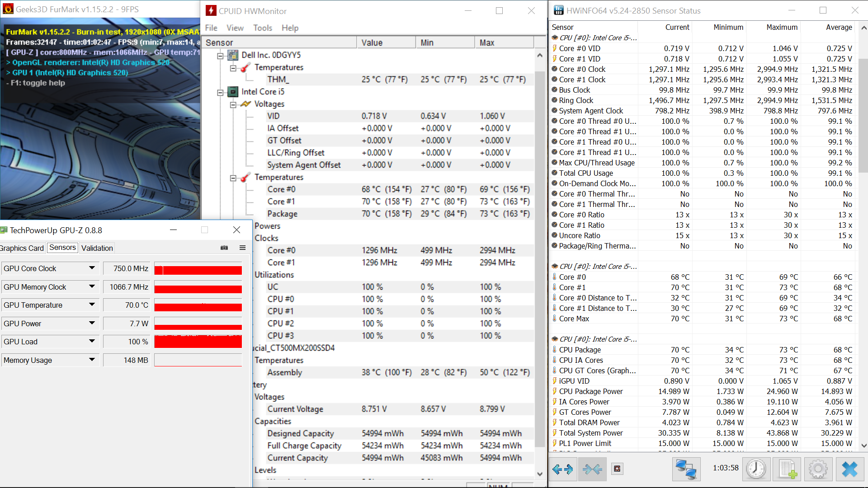Click the GPU Power 7.7 W value field
The width and height of the screenshot is (868, 488).
[x=127, y=324]
